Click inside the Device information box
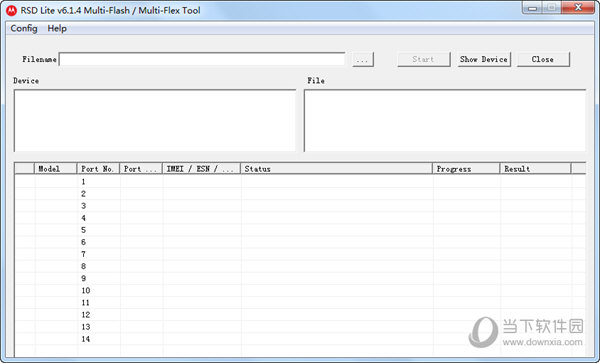The height and width of the screenshot is (363, 600). click(155, 120)
